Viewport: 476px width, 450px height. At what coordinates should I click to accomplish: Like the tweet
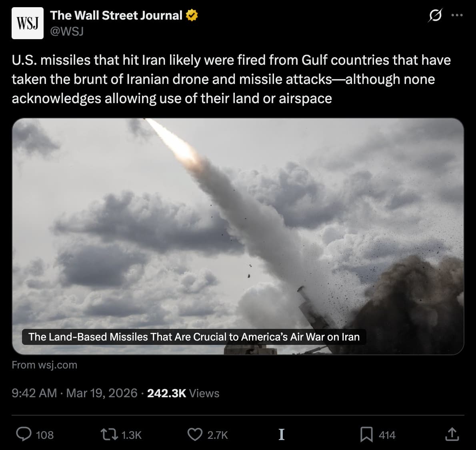(x=195, y=435)
